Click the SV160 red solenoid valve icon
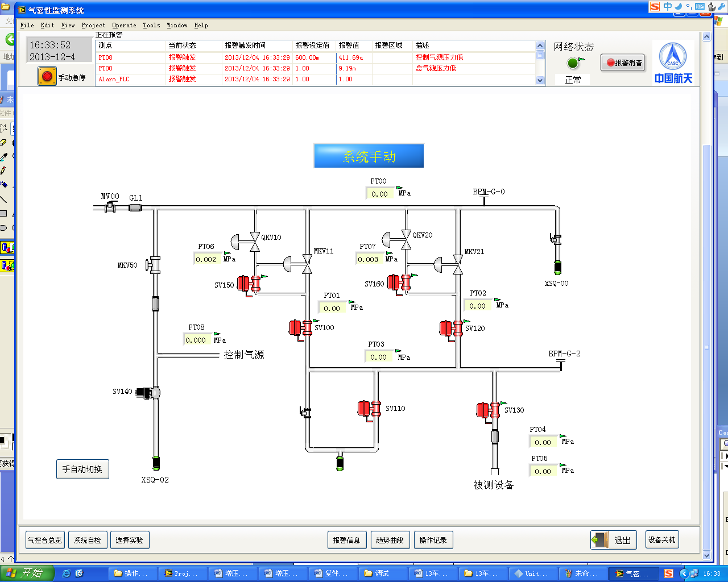Screen dimensions: 728x582 tap(398, 282)
